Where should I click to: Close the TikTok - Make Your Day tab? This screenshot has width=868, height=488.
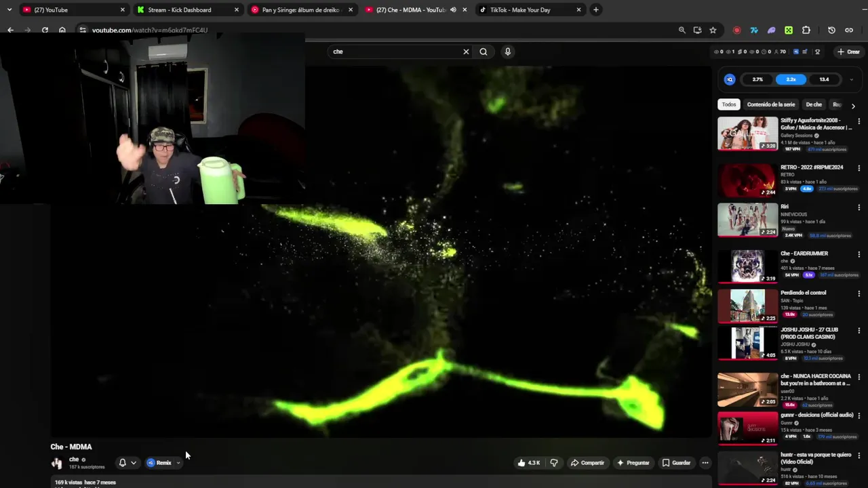click(x=578, y=9)
